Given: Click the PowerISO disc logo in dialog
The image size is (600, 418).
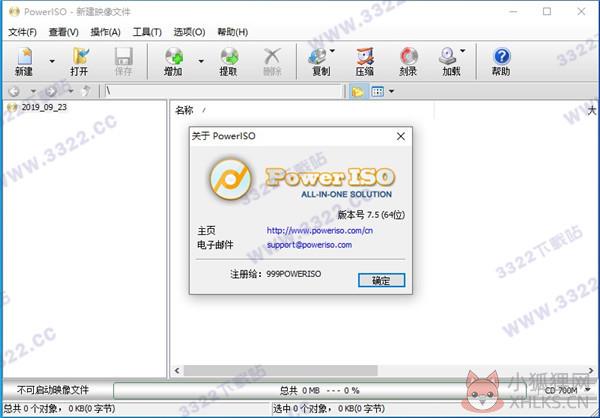Looking at the screenshot, I should [231, 179].
